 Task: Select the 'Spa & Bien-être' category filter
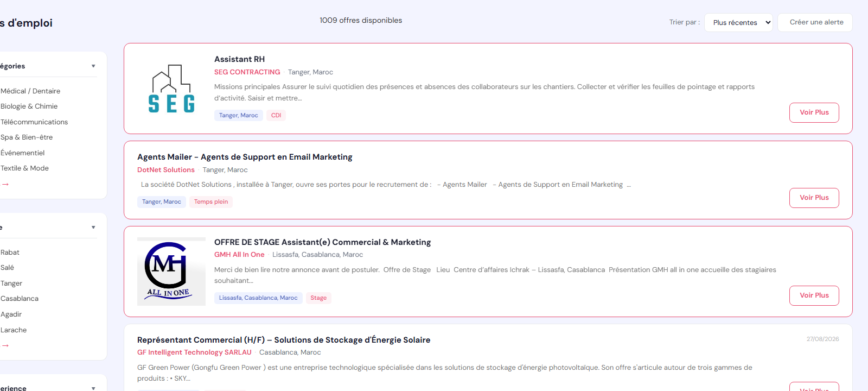coord(27,137)
